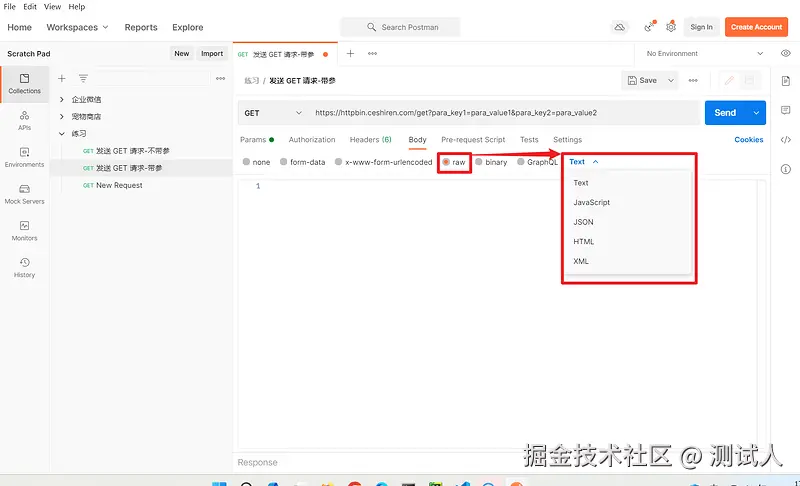
Task: Switch to the Settings tab
Action: 567,139
